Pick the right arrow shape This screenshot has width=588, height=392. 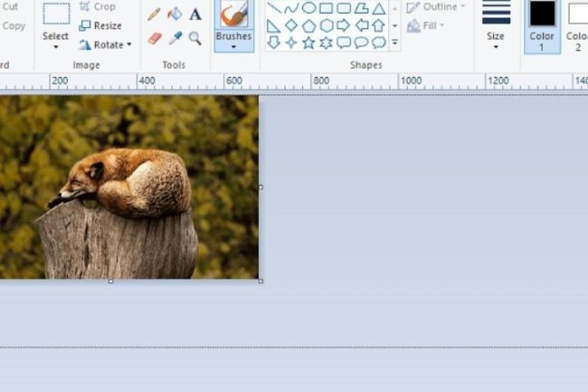click(x=343, y=25)
